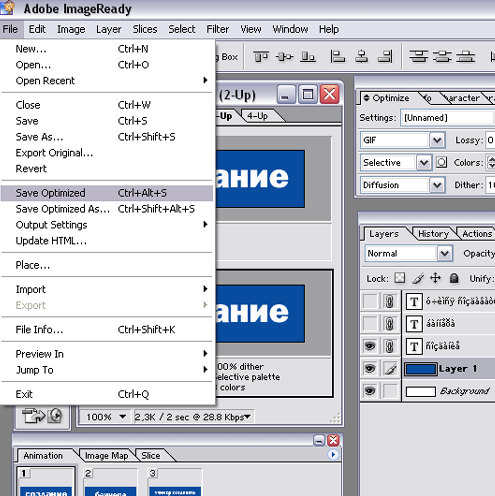Screen dimensions: 495x496
Task: Select the Layer 1 blue thumbnail
Action: 421,369
